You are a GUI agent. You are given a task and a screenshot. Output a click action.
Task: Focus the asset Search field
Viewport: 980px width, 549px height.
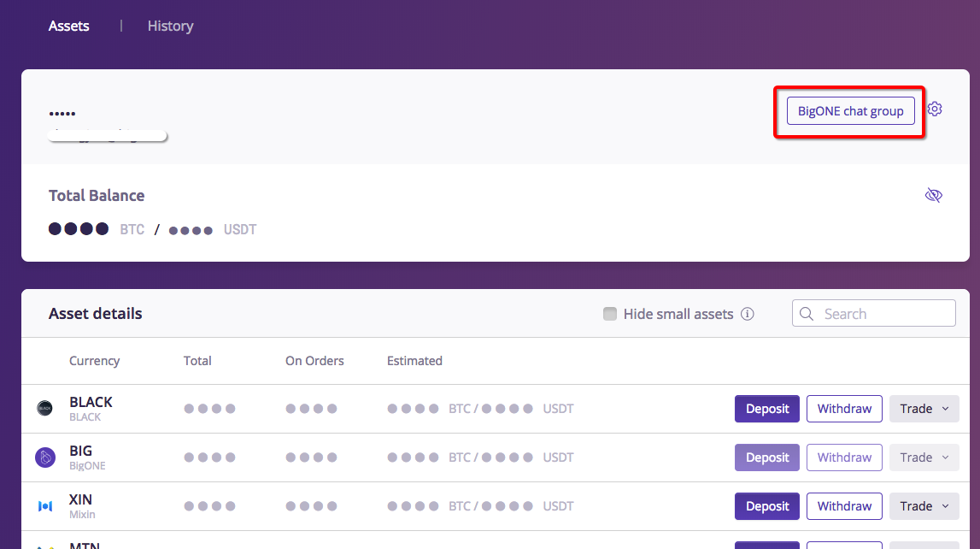point(884,314)
